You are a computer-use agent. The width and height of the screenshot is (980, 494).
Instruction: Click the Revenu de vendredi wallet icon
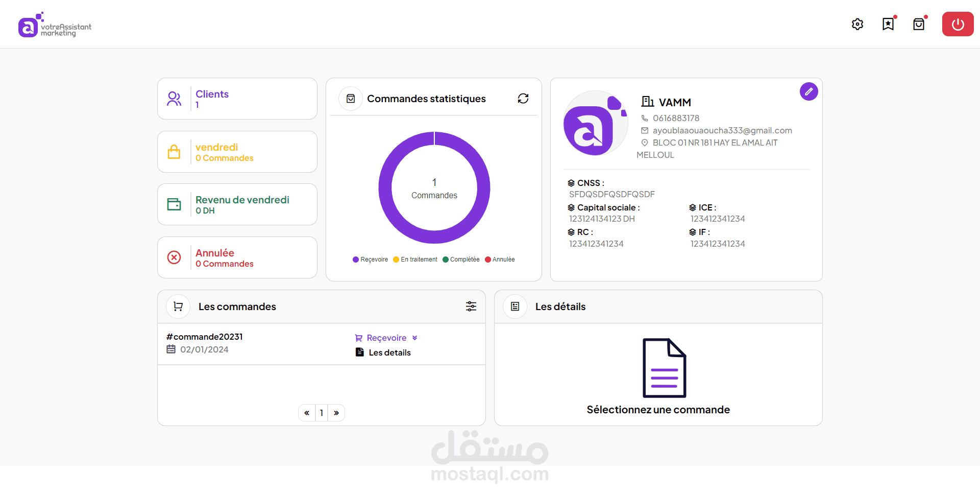point(174,204)
